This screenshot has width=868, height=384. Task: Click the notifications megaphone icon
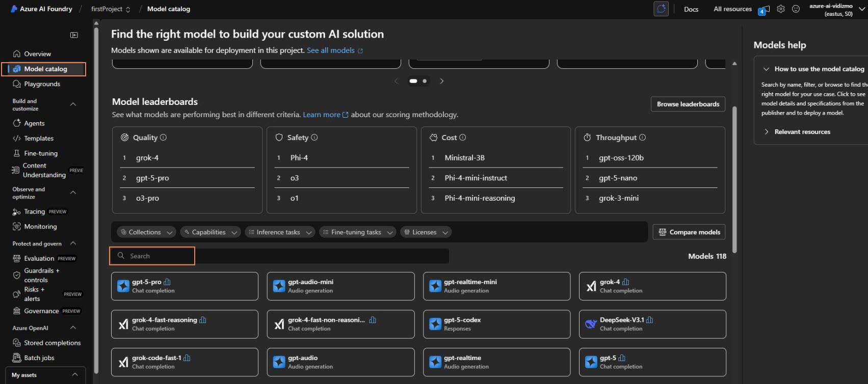[x=764, y=10]
